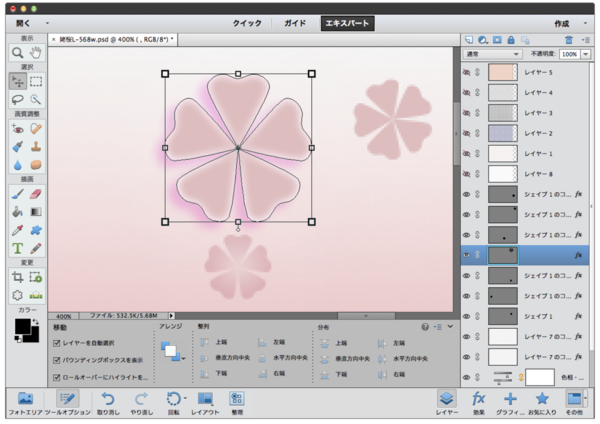
Task: Select the Type tool
Action: tap(18, 248)
